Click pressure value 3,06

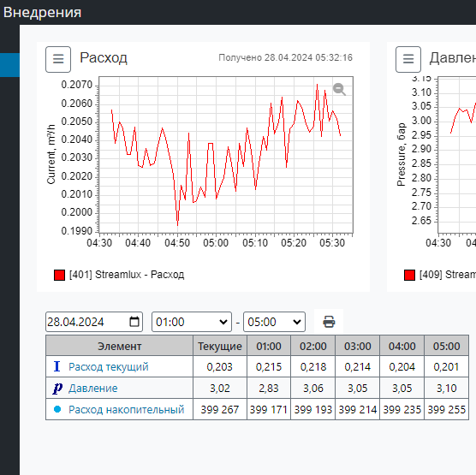(313, 389)
